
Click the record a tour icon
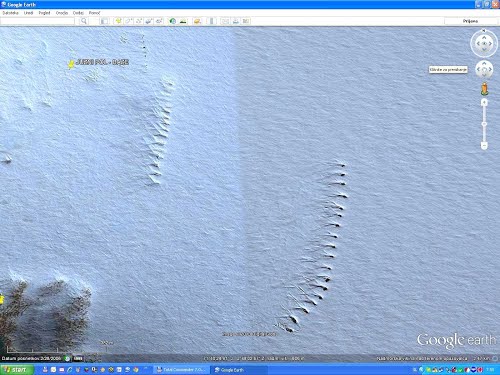click(x=159, y=21)
